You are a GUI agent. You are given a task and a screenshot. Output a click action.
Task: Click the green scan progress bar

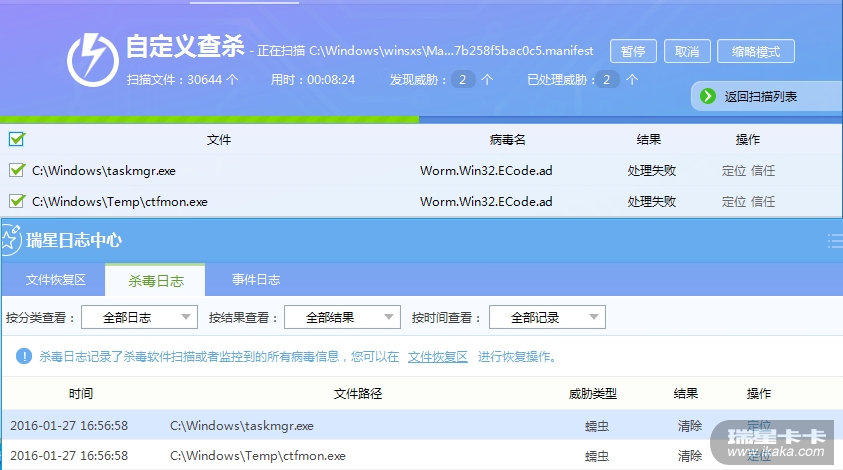(210, 119)
